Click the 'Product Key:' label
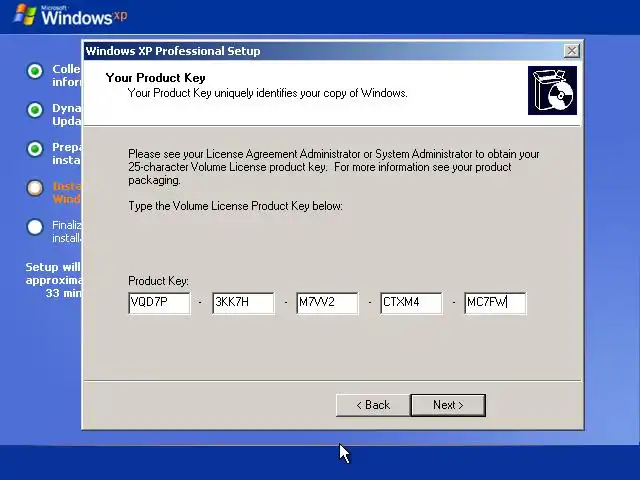The height and width of the screenshot is (480, 640). [x=158, y=281]
